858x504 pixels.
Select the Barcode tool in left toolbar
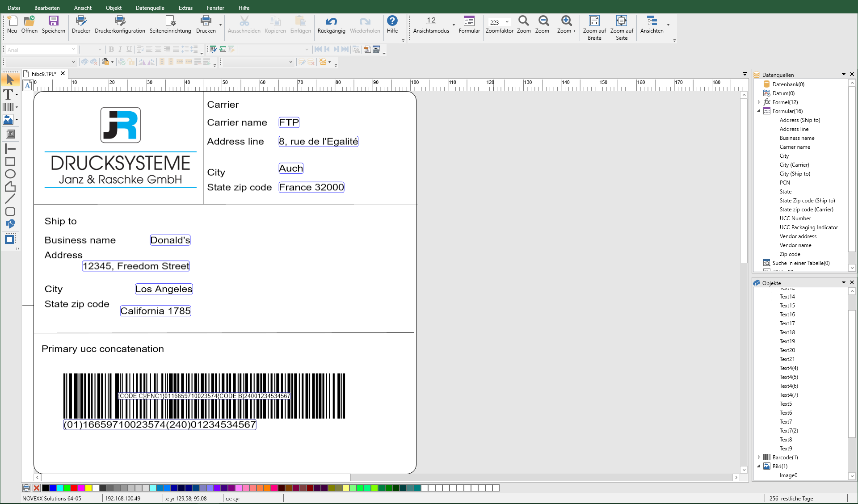[x=8, y=107]
